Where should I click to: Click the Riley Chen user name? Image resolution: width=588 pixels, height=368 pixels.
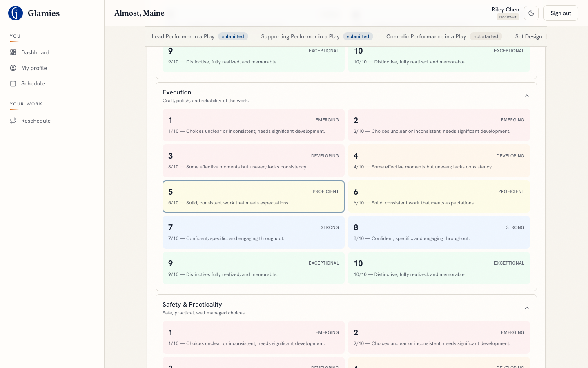pyautogui.click(x=506, y=9)
